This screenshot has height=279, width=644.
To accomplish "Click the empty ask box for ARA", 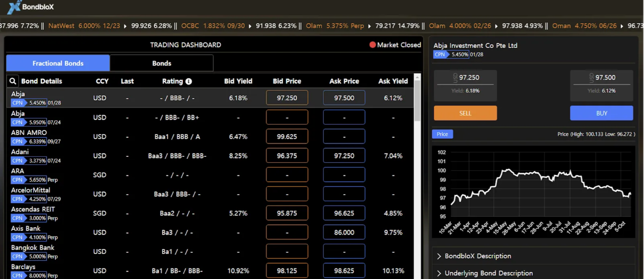I will [344, 175].
